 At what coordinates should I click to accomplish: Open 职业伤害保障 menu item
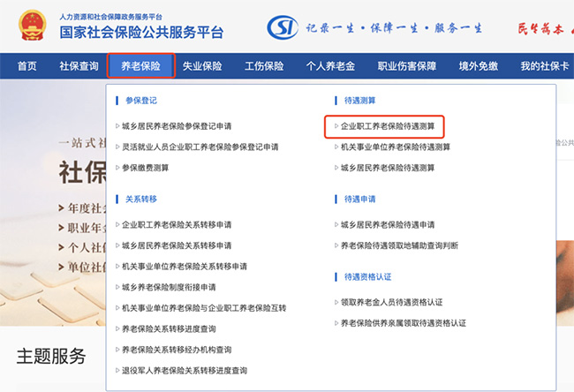407,66
